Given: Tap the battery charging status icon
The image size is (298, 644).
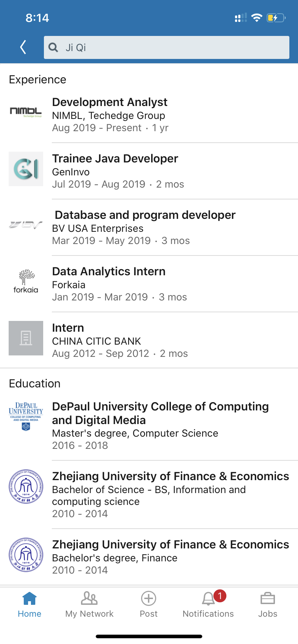Looking at the screenshot, I should 276,18.
